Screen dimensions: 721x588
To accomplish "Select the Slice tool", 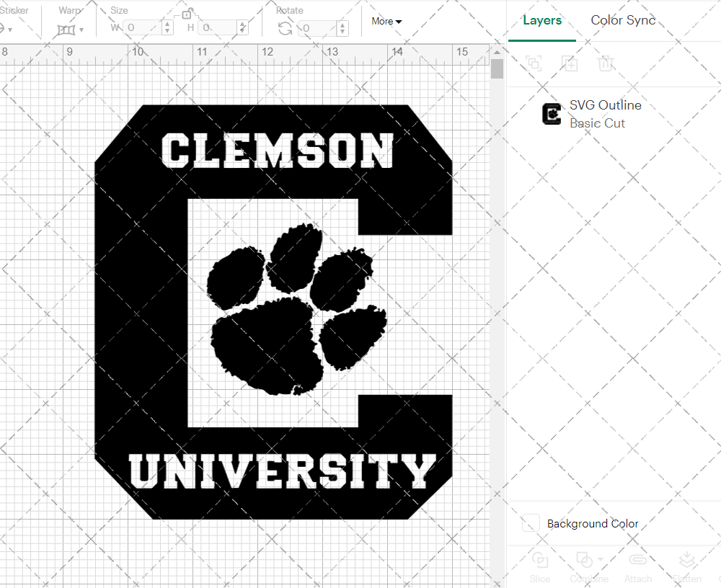I will click(x=540, y=569).
